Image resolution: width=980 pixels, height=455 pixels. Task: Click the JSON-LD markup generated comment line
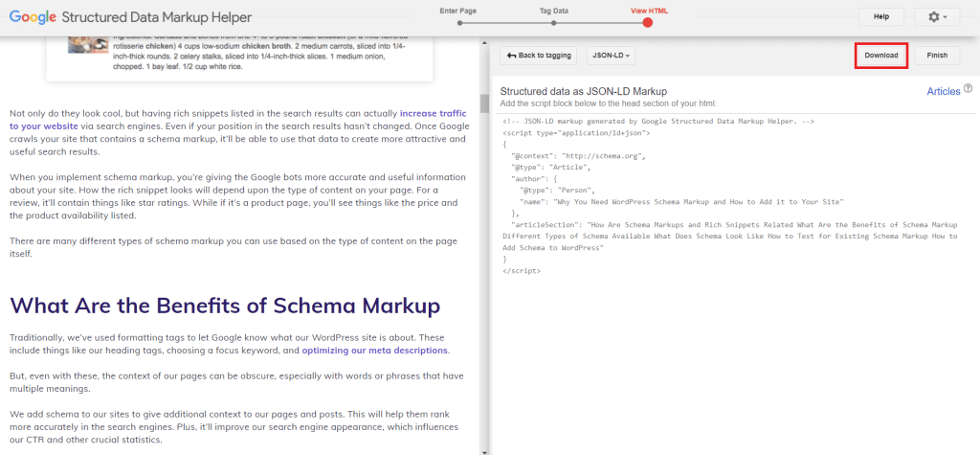[x=658, y=122]
